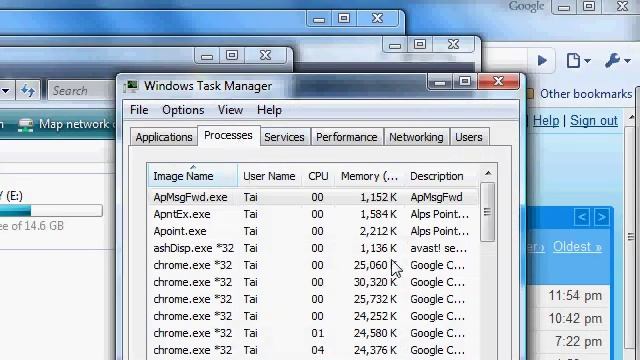Click the 7:22 pm message entry
The image size is (640, 360).
578,341
